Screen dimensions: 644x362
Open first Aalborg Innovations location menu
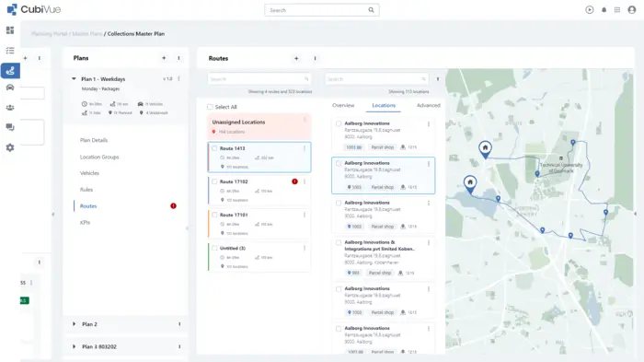(429, 123)
